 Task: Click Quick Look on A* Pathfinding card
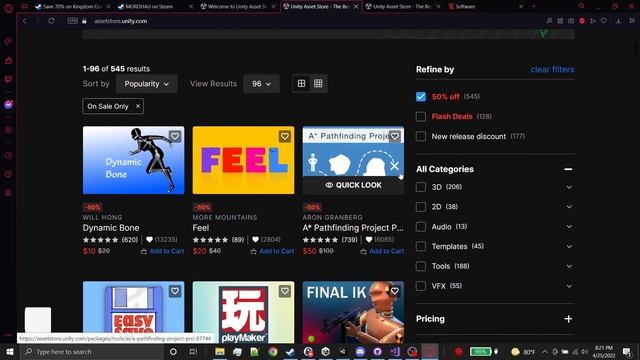(x=353, y=185)
